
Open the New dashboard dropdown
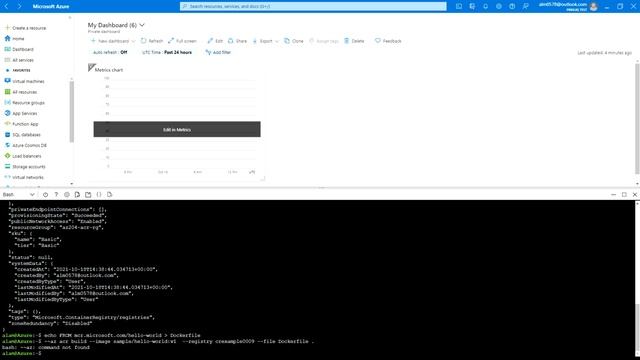(113, 41)
